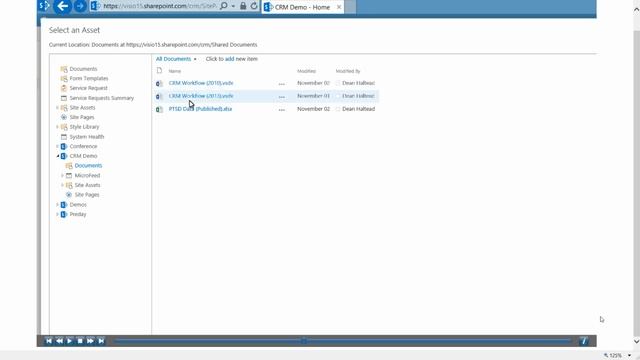This screenshot has height=360, width=640.
Task: Click the Visio icon of CRM Workflow (2013).vsdx
Action: 159,96
